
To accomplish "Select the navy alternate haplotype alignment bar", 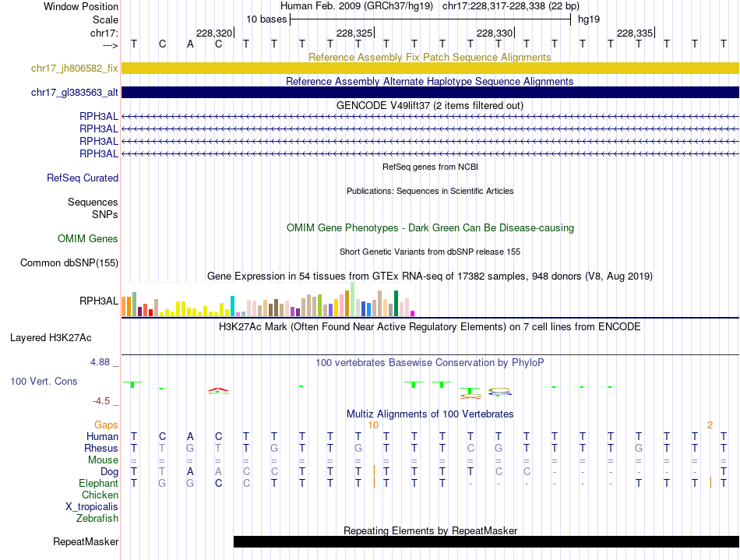I will [430, 92].
